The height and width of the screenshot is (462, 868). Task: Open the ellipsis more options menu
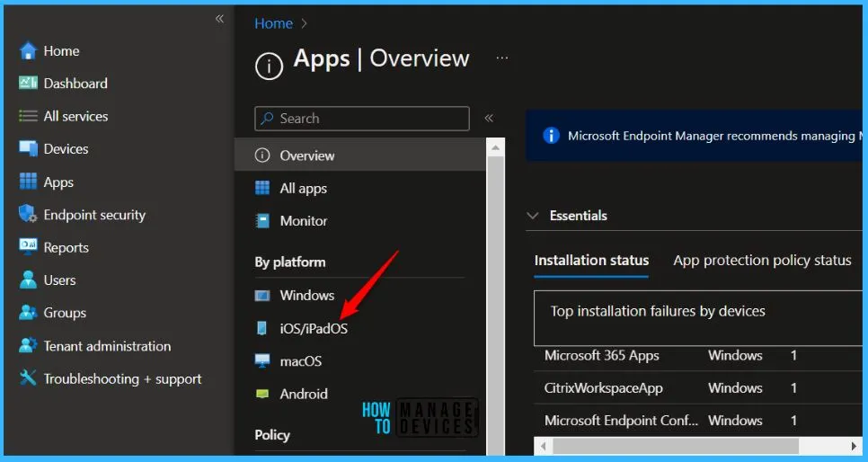coord(502,58)
